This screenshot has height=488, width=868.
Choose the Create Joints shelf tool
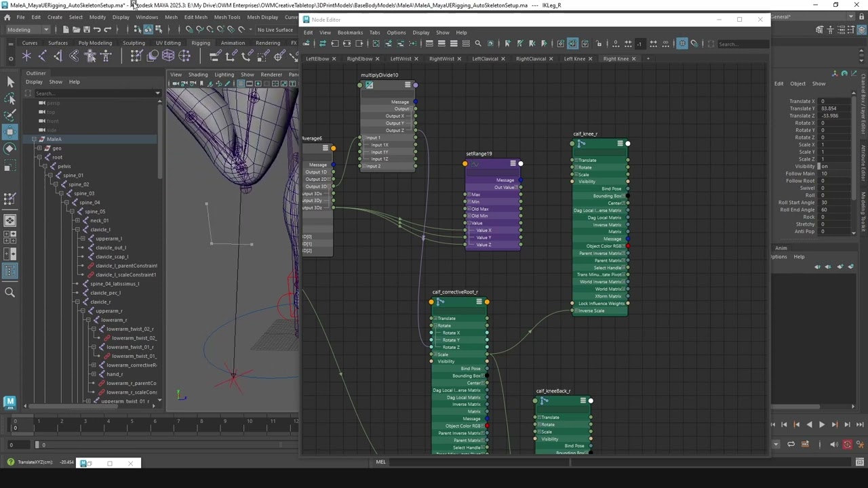pos(43,56)
